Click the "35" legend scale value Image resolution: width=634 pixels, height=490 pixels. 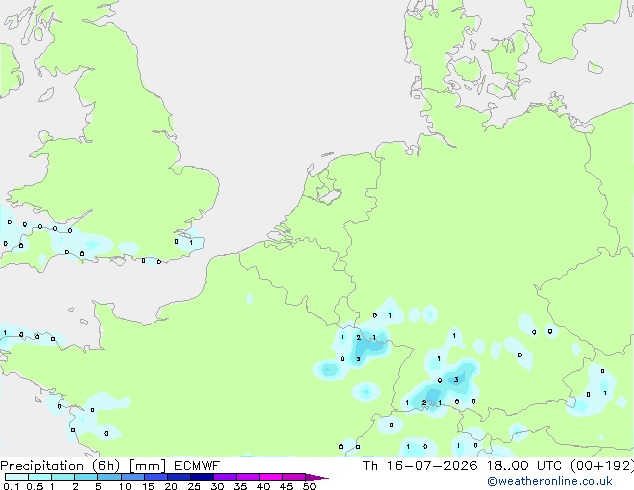click(x=240, y=486)
